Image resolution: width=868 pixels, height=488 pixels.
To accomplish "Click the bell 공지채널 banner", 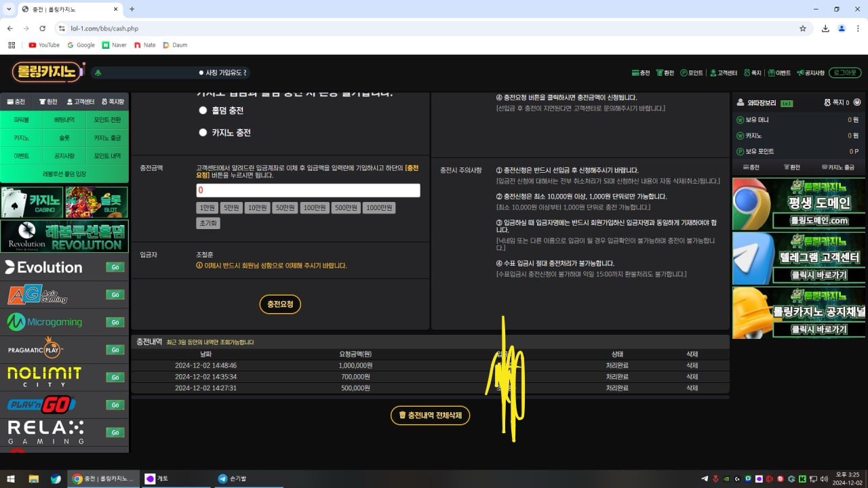I will coord(799,312).
